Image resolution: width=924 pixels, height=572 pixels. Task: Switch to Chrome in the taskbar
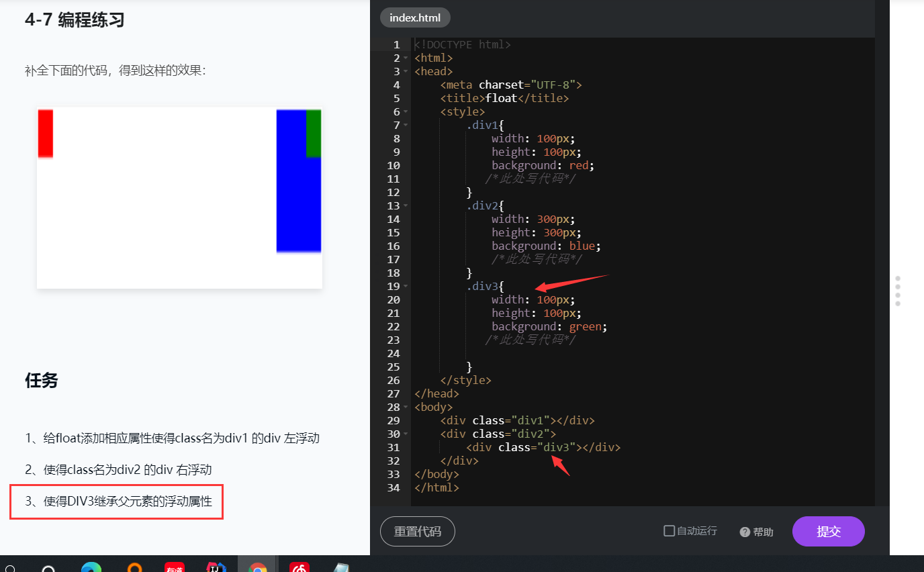pyautogui.click(x=258, y=567)
